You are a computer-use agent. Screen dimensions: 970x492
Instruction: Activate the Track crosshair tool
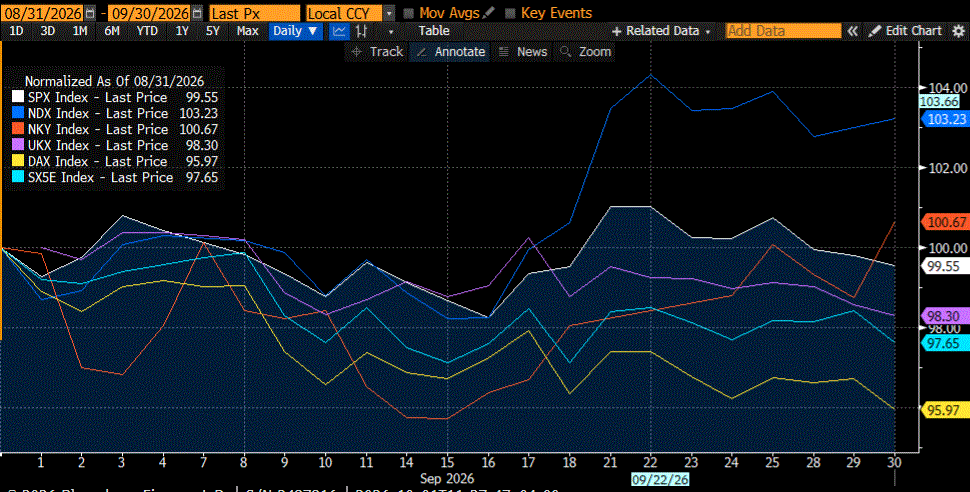[x=377, y=52]
